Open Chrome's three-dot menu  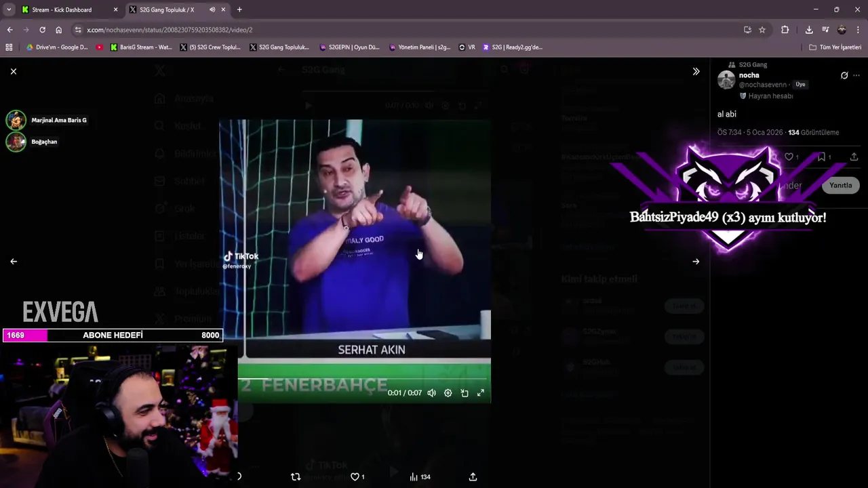click(x=859, y=30)
